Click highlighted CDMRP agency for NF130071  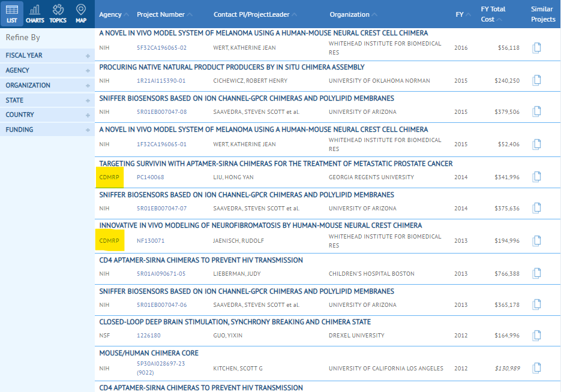[109, 241]
